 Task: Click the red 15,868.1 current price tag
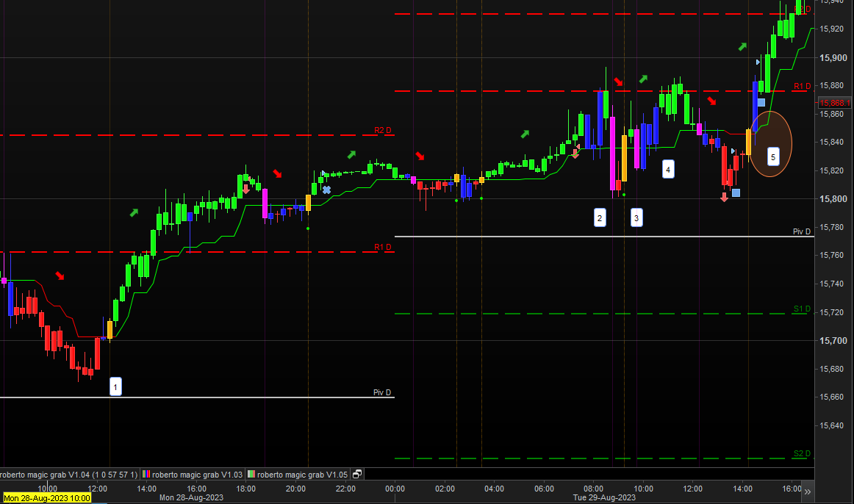[x=834, y=103]
